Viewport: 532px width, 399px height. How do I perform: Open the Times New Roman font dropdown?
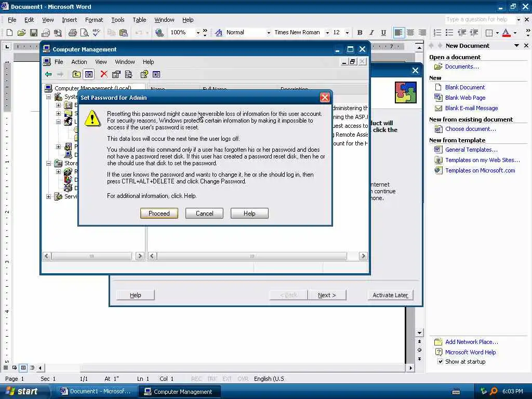click(327, 33)
